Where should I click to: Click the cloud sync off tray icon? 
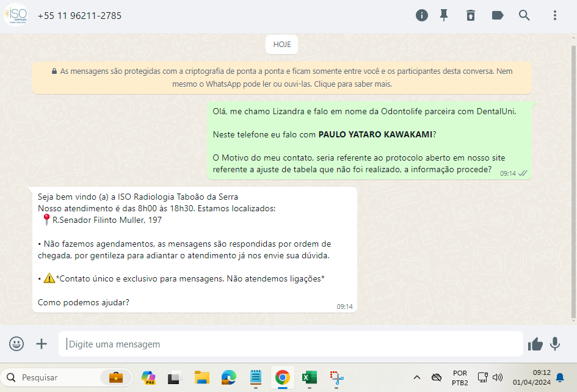(437, 377)
